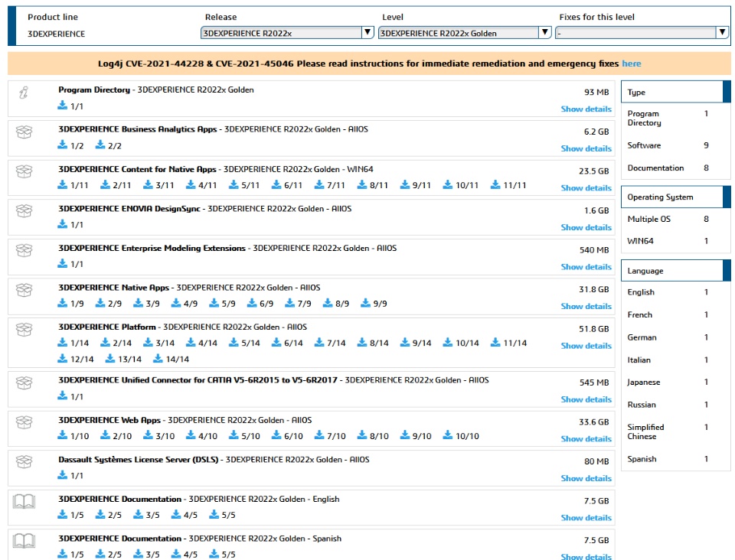Image resolution: width=735 pixels, height=560 pixels.
Task: Download Content for Native Apps part 6/11
Action: pyautogui.click(x=287, y=185)
